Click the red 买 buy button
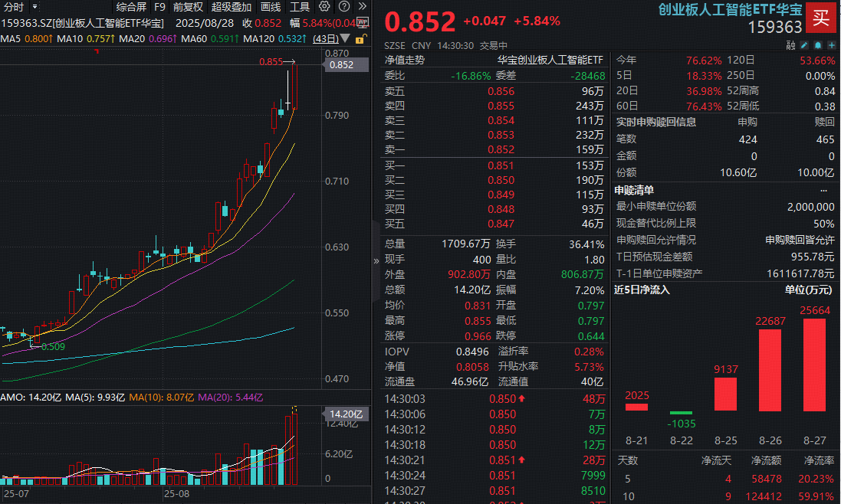 click(821, 17)
